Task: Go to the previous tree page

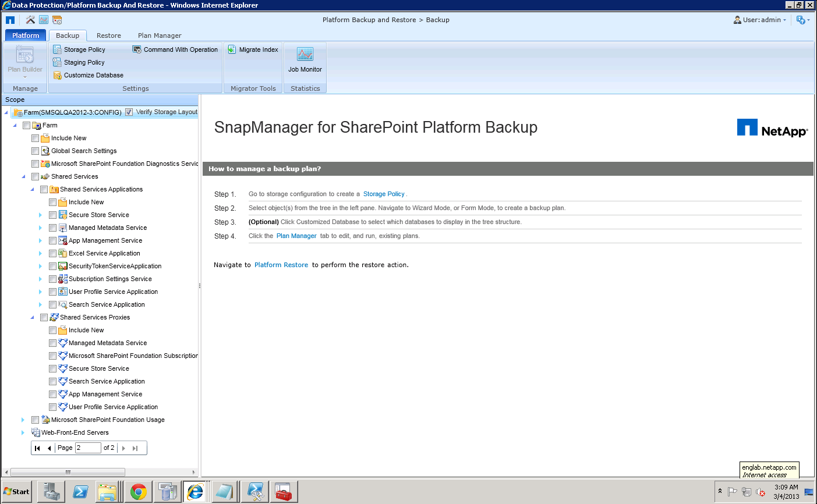Action: 49,448
